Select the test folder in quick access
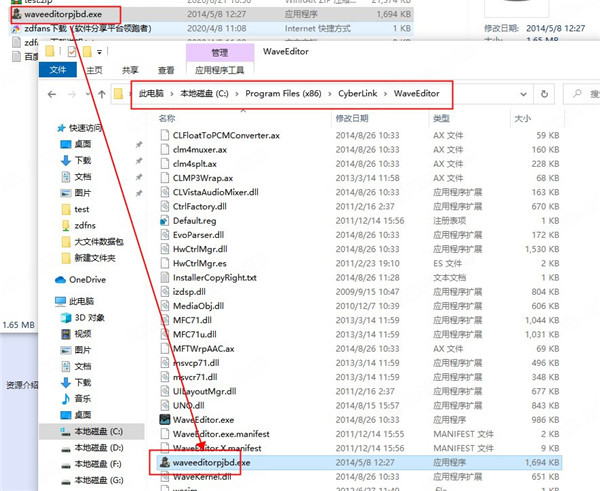600x491 pixels. [x=82, y=209]
